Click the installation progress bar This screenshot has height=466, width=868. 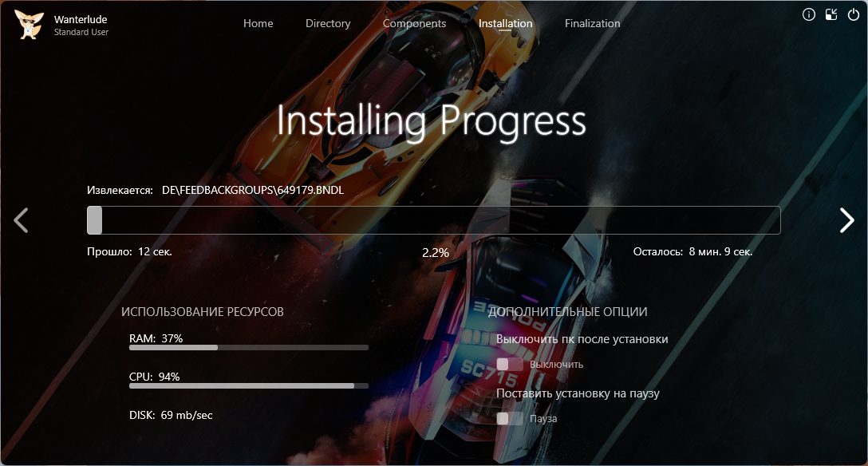click(433, 220)
